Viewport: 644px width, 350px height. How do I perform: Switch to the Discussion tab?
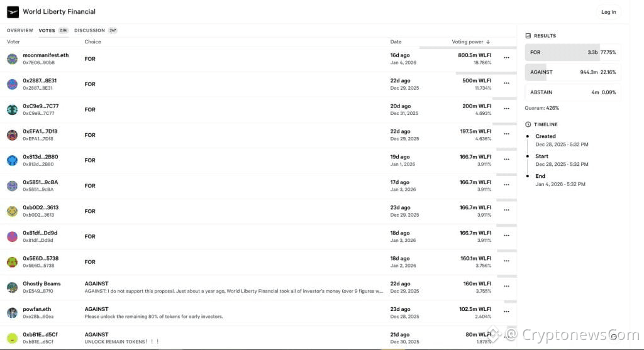point(89,30)
